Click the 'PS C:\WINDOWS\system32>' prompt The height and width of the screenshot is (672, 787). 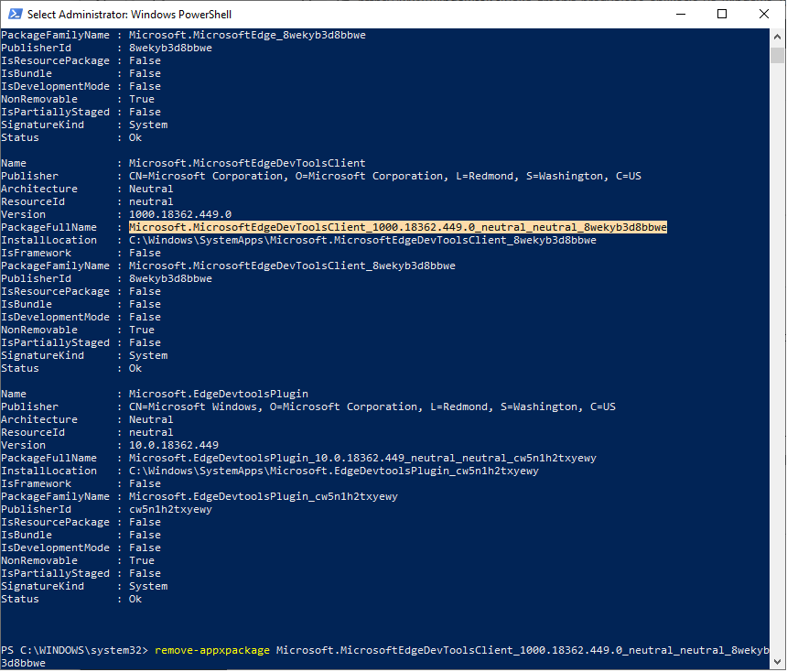74,650
